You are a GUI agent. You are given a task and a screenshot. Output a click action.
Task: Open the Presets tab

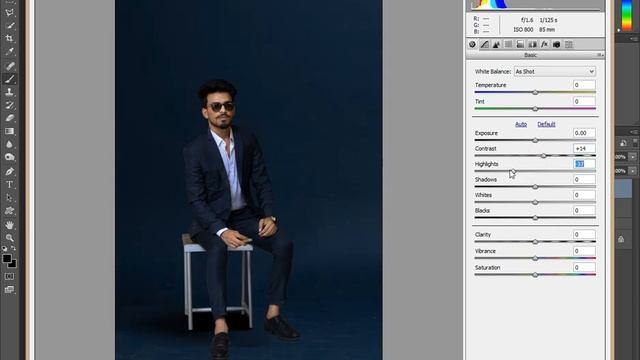tap(569, 44)
